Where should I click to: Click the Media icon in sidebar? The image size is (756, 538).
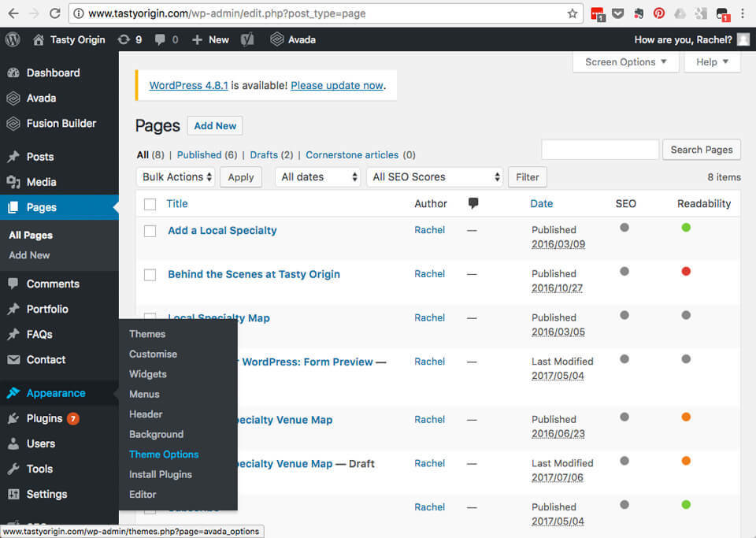(x=13, y=182)
